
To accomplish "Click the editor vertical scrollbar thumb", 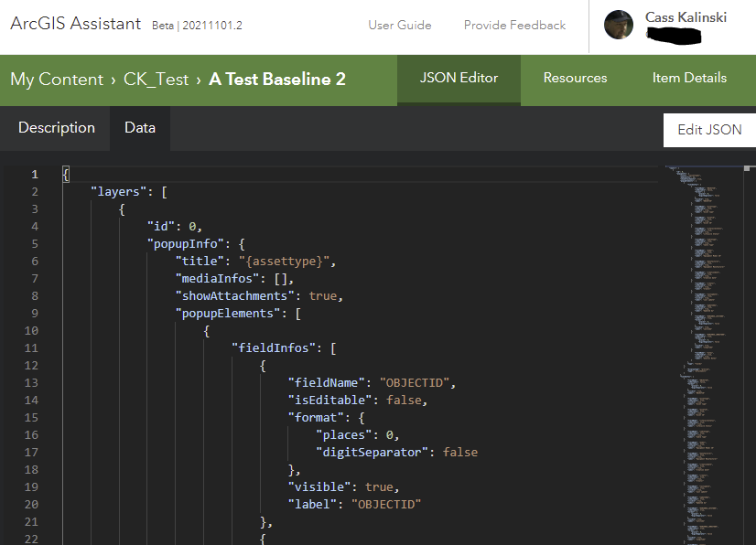I will pyautogui.click(x=747, y=168).
